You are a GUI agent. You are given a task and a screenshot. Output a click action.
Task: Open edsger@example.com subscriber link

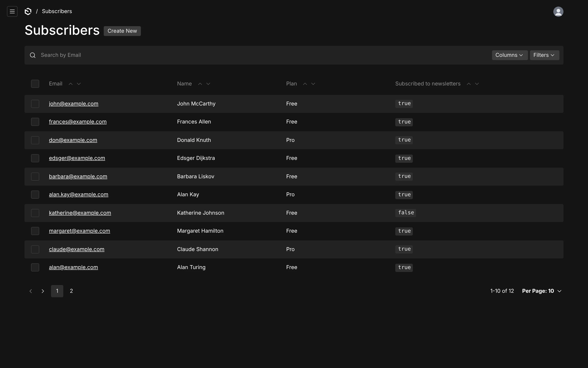click(x=77, y=158)
